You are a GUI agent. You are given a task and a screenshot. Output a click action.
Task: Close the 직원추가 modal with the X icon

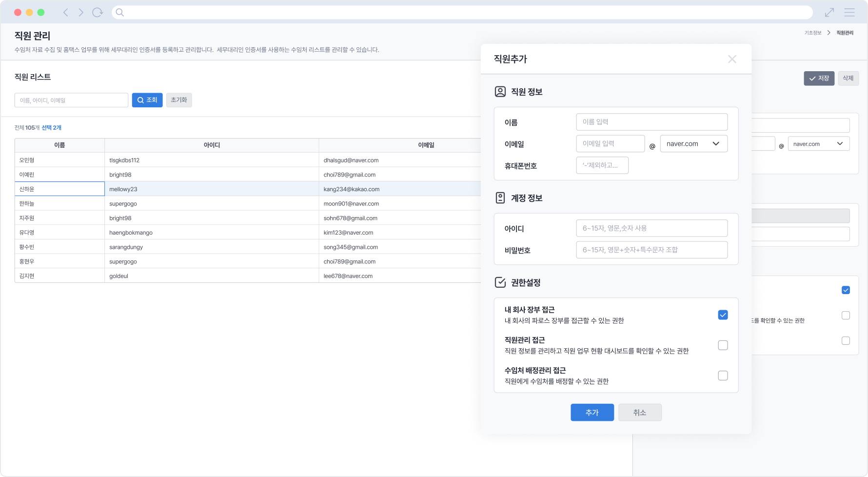pos(732,59)
